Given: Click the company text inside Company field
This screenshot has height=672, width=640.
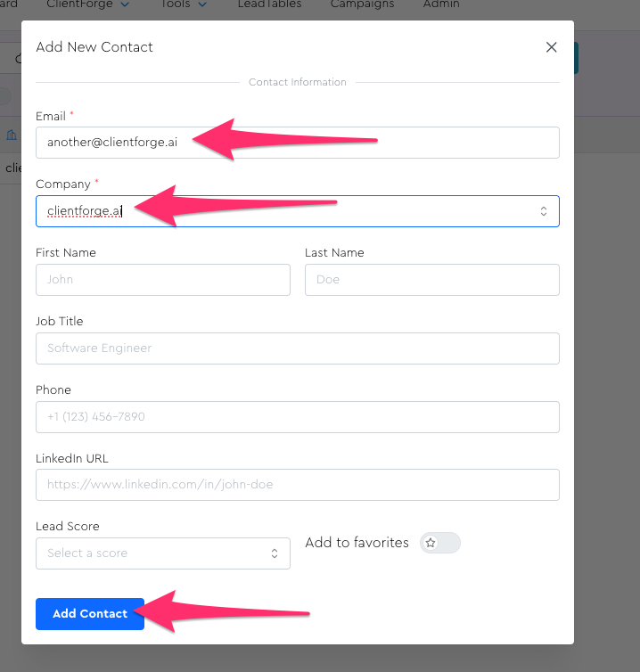Looking at the screenshot, I should [85, 211].
